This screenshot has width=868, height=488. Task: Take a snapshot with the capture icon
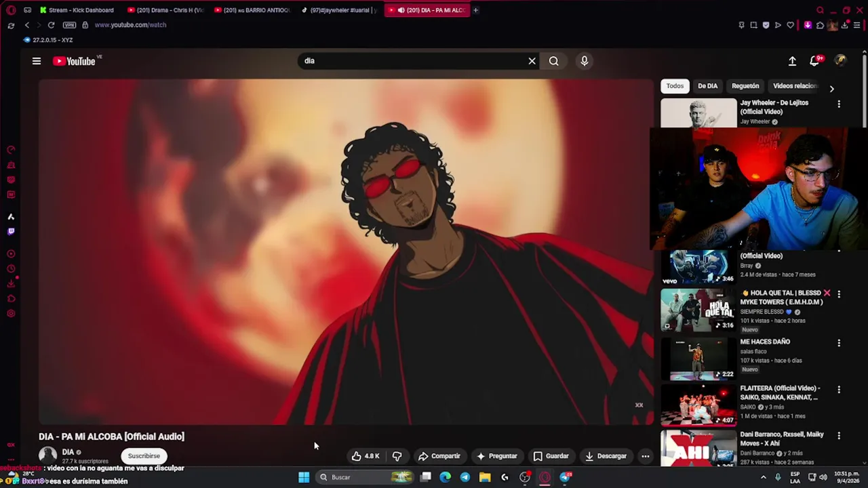[753, 25]
